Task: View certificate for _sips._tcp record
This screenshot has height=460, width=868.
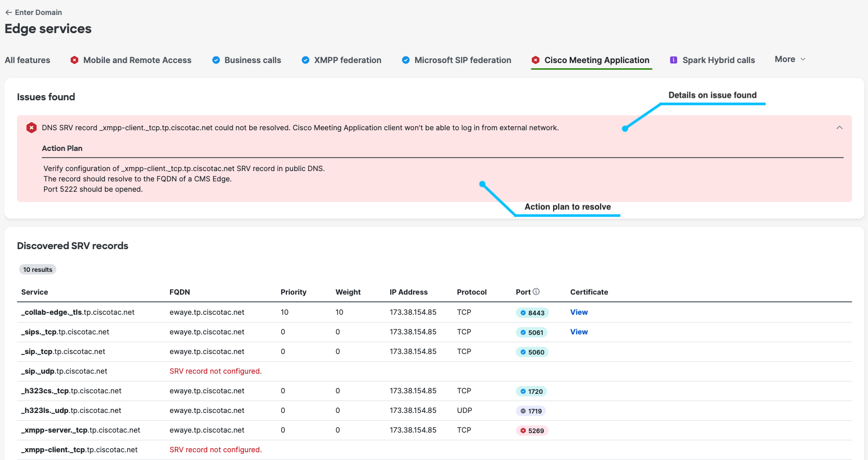Action: 578,332
